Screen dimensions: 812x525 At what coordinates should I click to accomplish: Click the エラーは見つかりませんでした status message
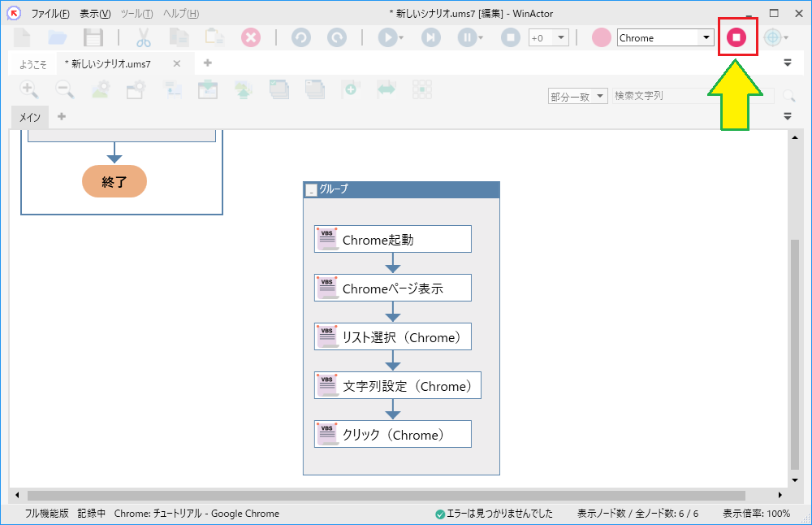[x=494, y=514]
